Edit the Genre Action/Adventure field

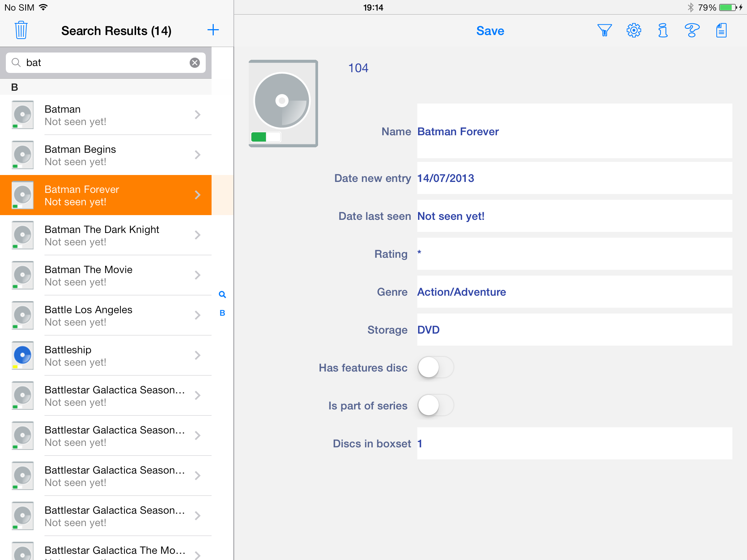point(574,292)
